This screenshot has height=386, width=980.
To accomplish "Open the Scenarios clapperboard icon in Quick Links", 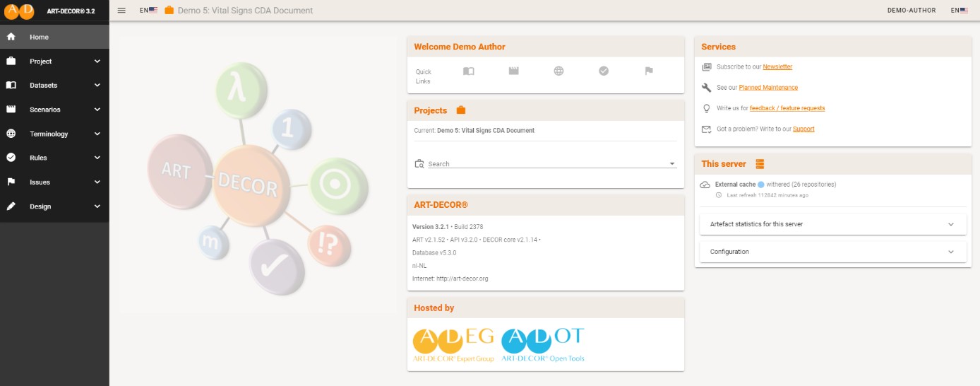I will 513,71.
